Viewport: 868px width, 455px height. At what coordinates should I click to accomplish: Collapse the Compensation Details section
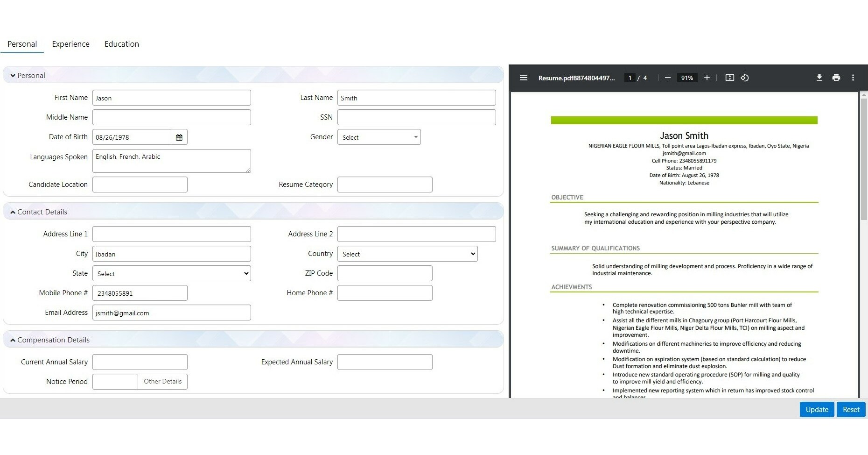coord(13,339)
